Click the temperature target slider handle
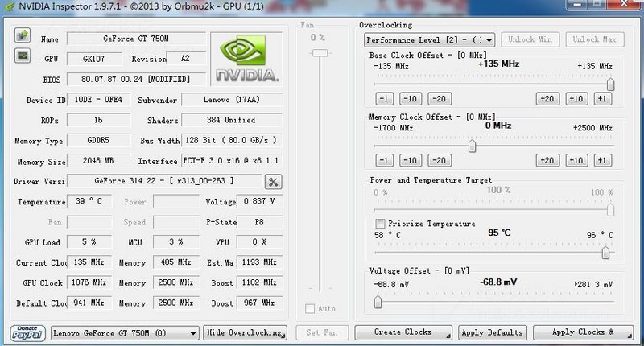Viewport: 644px width, 346px height. tap(605, 253)
